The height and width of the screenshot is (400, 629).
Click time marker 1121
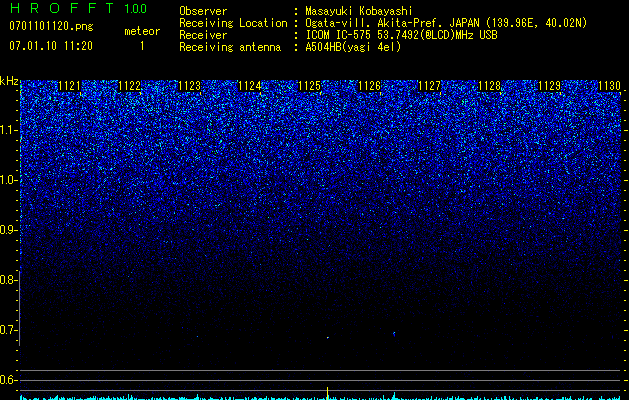[x=69, y=86]
